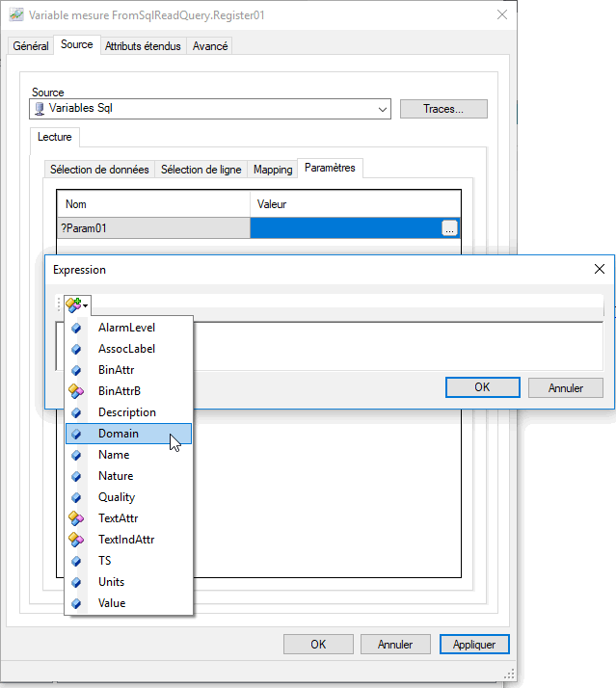Click the icon next to BinAttrB

pos(77,391)
